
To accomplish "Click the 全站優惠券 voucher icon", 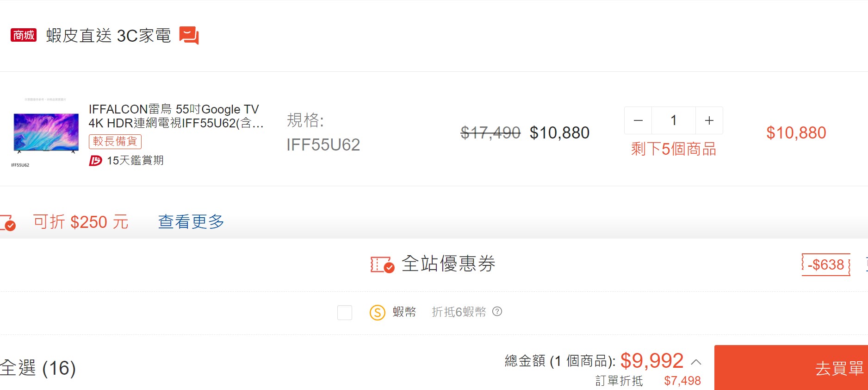I will tap(382, 264).
